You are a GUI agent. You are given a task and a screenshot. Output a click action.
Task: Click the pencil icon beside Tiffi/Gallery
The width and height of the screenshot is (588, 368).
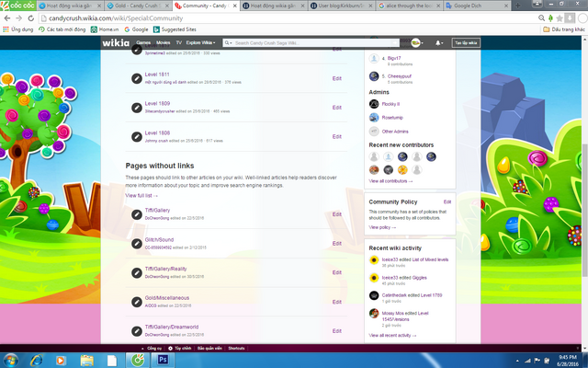(x=137, y=214)
